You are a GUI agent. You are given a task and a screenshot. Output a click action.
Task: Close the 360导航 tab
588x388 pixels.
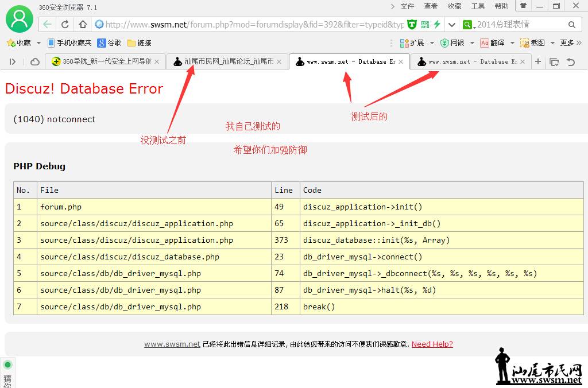157,62
